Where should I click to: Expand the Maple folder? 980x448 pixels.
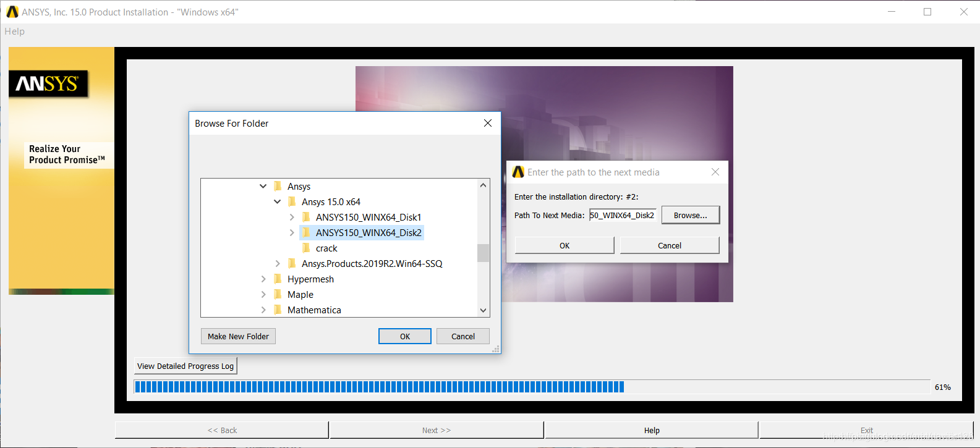click(263, 294)
